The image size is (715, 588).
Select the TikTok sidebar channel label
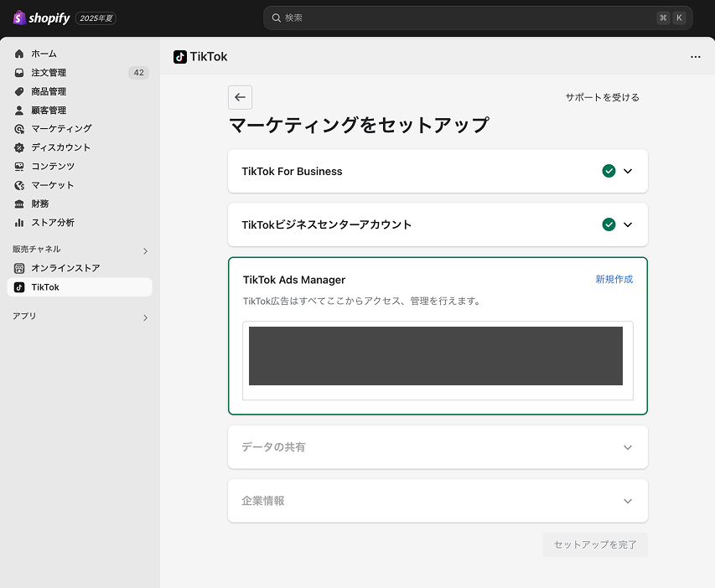click(x=45, y=287)
